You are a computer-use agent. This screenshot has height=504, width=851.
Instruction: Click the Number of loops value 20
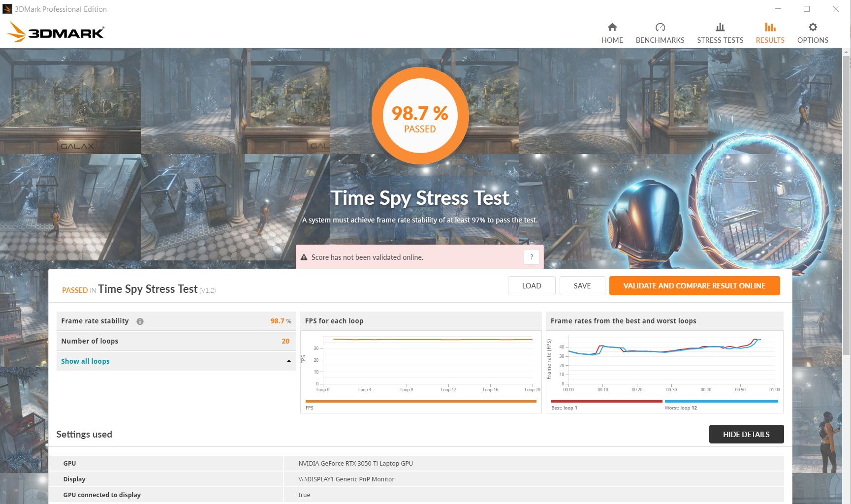[x=285, y=341]
